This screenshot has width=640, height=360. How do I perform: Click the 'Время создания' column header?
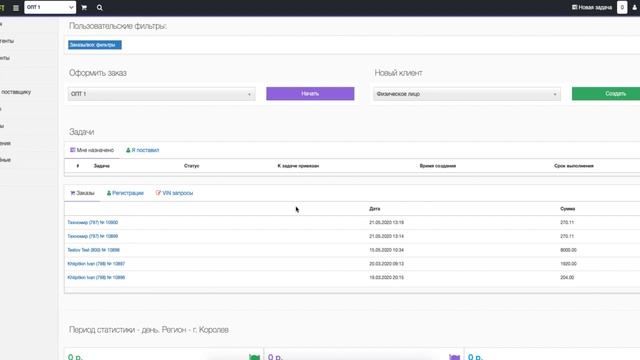tap(438, 166)
